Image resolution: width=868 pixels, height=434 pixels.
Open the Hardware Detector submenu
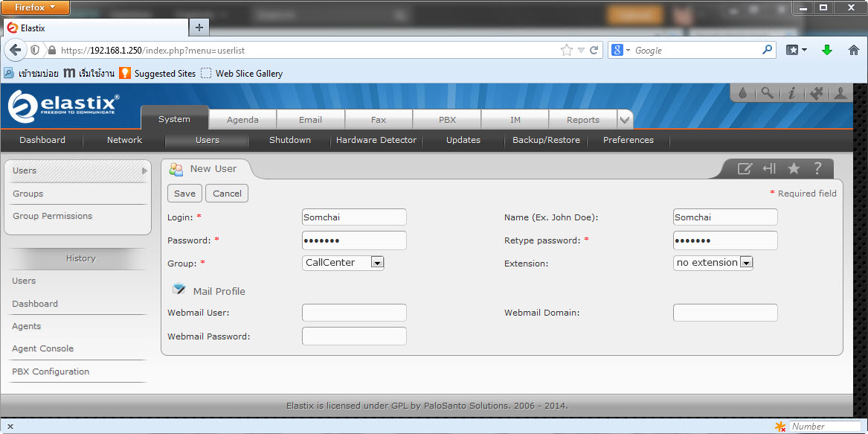coord(376,140)
